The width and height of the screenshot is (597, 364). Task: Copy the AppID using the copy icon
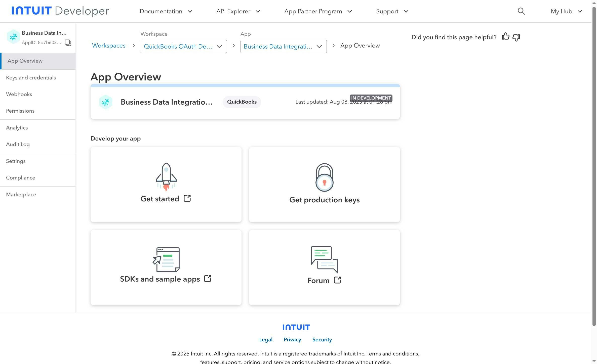[x=68, y=42]
